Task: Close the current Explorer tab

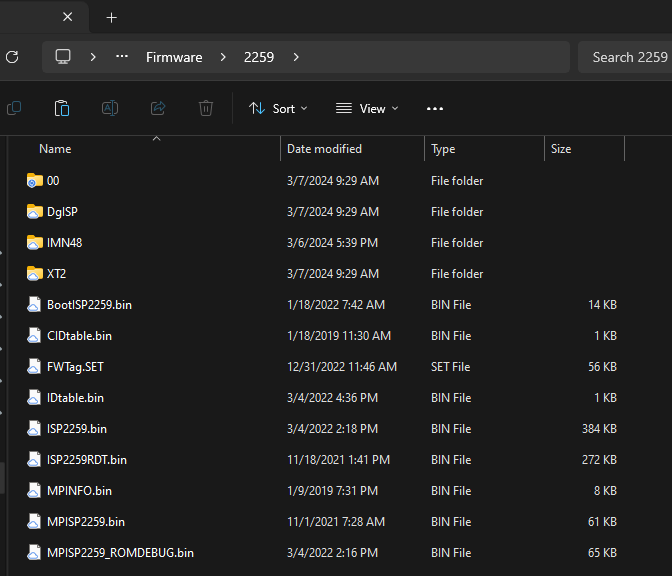Action: [67, 18]
